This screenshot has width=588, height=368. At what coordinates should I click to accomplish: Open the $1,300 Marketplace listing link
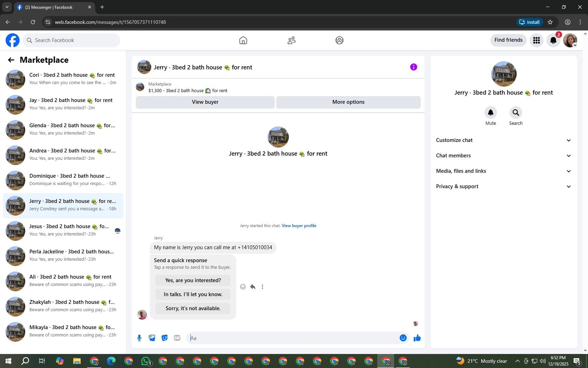tap(188, 90)
